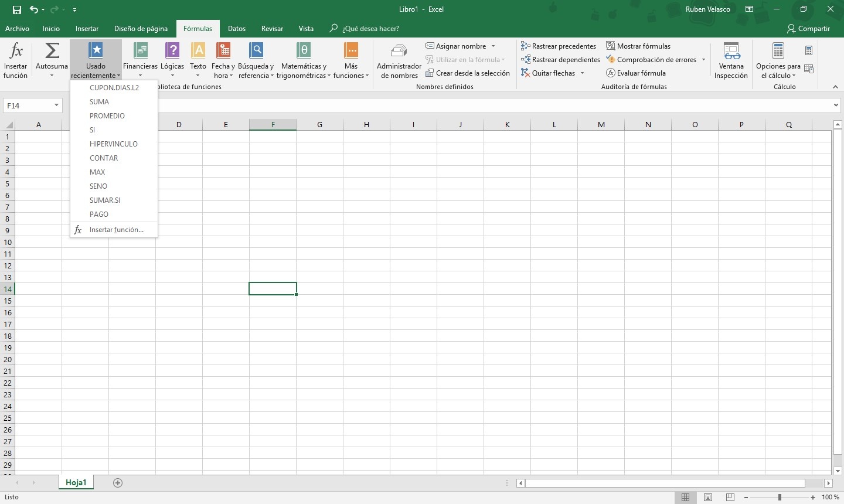Click the 100 % zoom level
This screenshot has width=844, height=504.
[x=831, y=497]
